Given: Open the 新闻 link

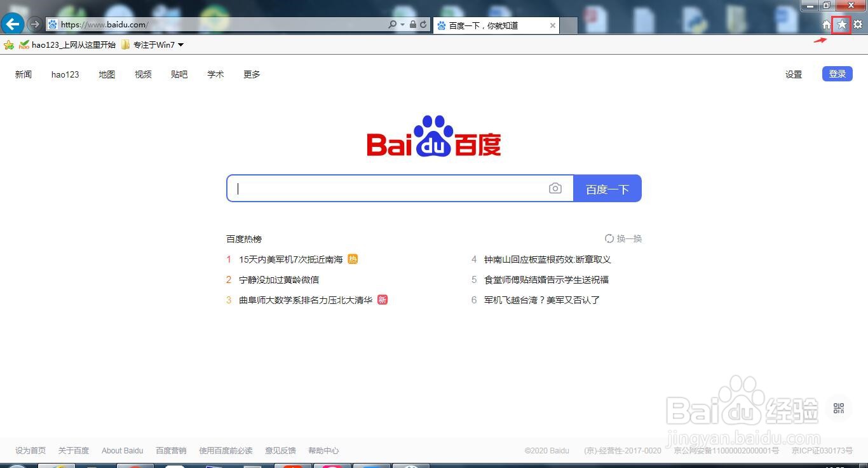Looking at the screenshot, I should pyautogui.click(x=24, y=74).
